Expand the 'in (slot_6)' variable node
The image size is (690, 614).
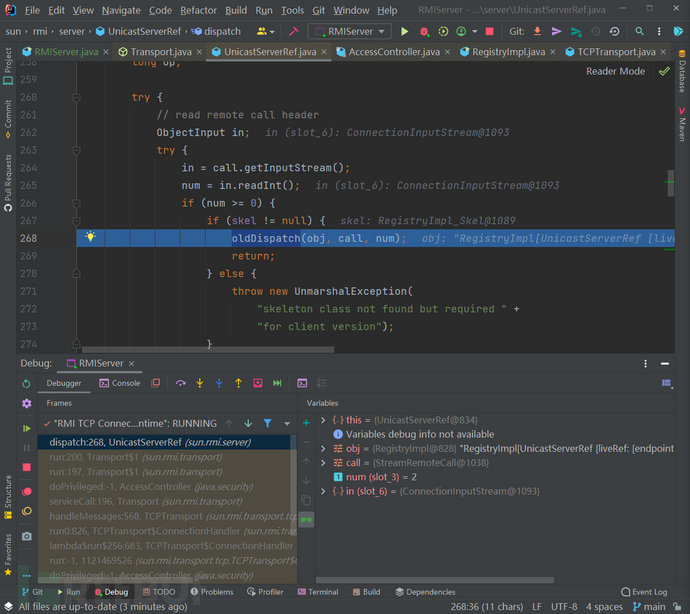323,491
